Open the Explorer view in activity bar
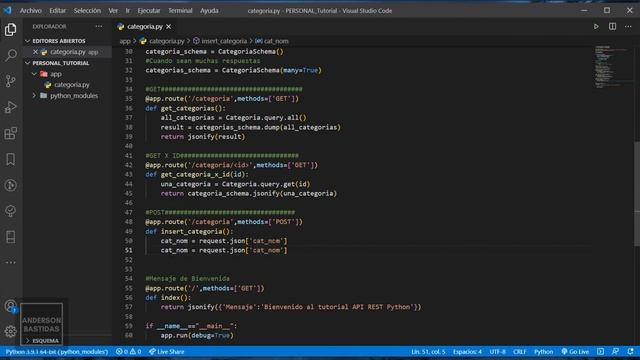Image resolution: width=640 pixels, height=360 pixels. (x=11, y=29)
